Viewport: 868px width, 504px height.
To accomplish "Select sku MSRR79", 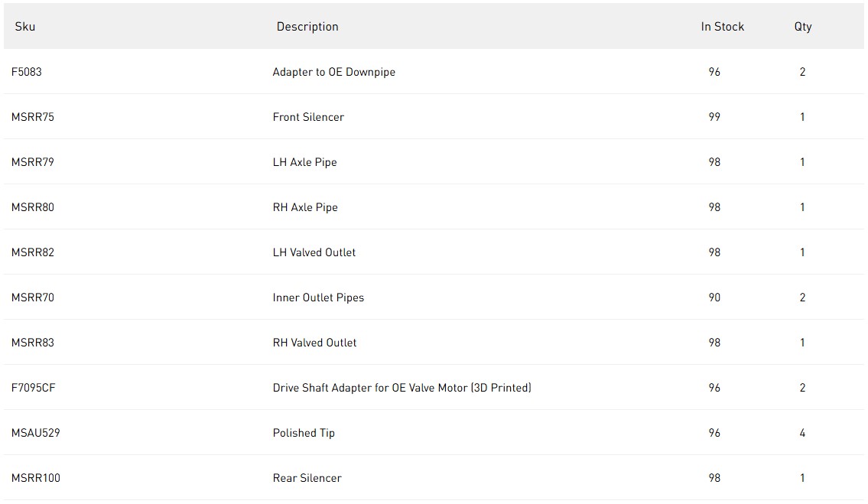I will (33, 162).
